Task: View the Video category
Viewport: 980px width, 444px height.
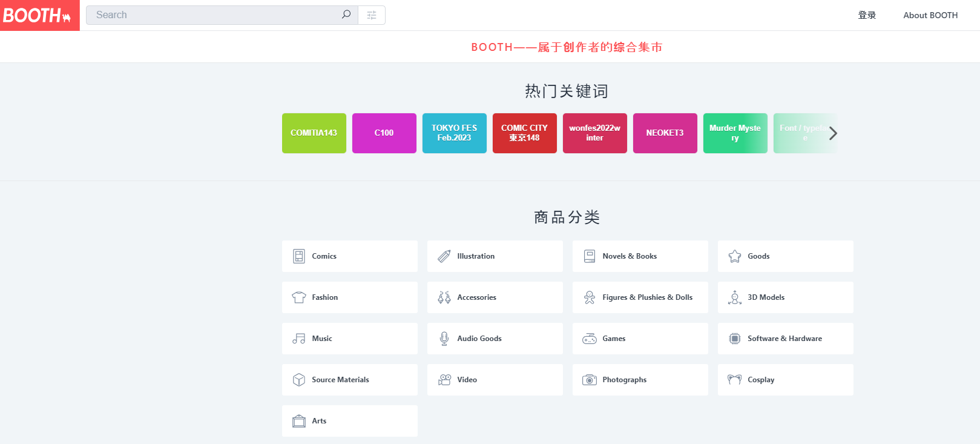Action: (495, 380)
